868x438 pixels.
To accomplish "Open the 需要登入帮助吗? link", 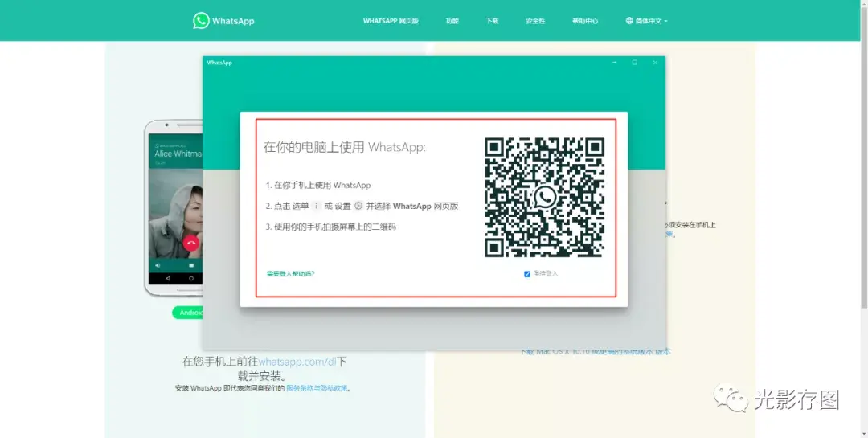I will tap(291, 273).
